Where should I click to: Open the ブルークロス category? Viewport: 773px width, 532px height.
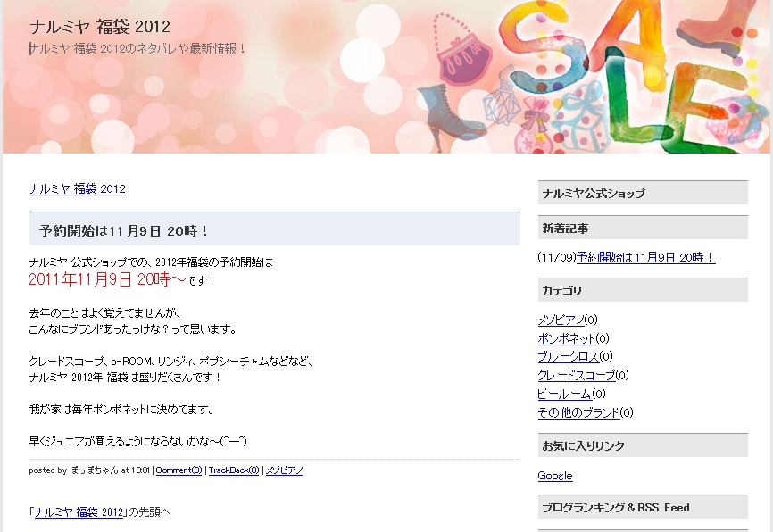569,356
